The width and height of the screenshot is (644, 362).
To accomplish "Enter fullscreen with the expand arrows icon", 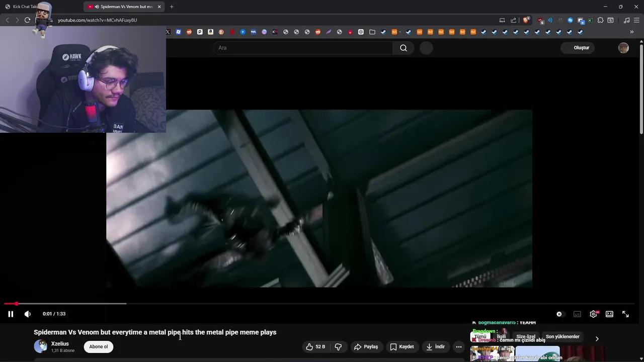I will pyautogui.click(x=625, y=314).
